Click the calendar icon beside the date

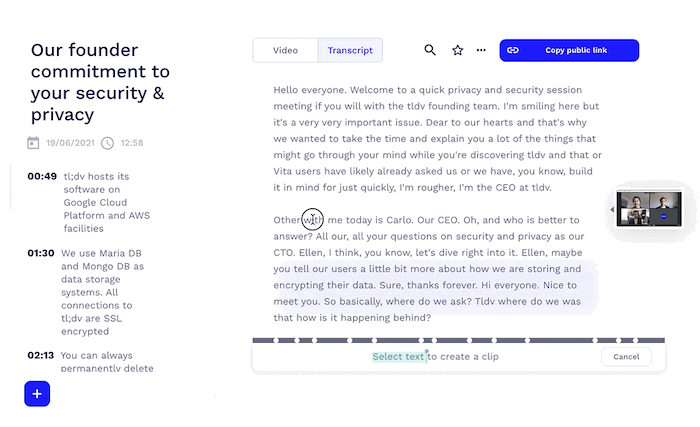coord(33,143)
